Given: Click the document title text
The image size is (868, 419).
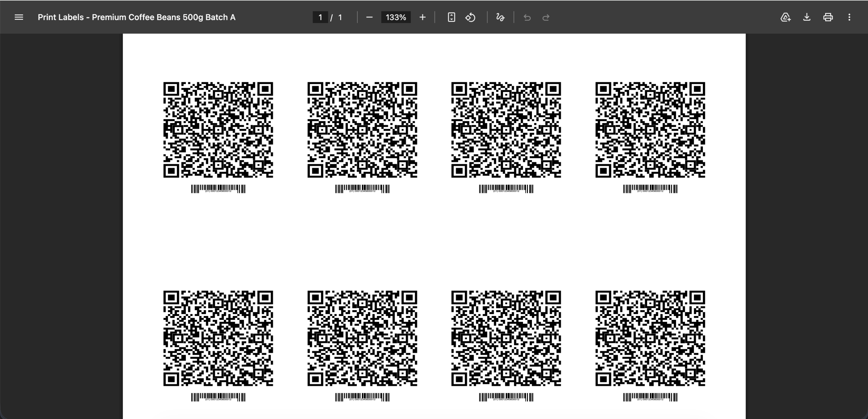Looking at the screenshot, I should tap(136, 17).
